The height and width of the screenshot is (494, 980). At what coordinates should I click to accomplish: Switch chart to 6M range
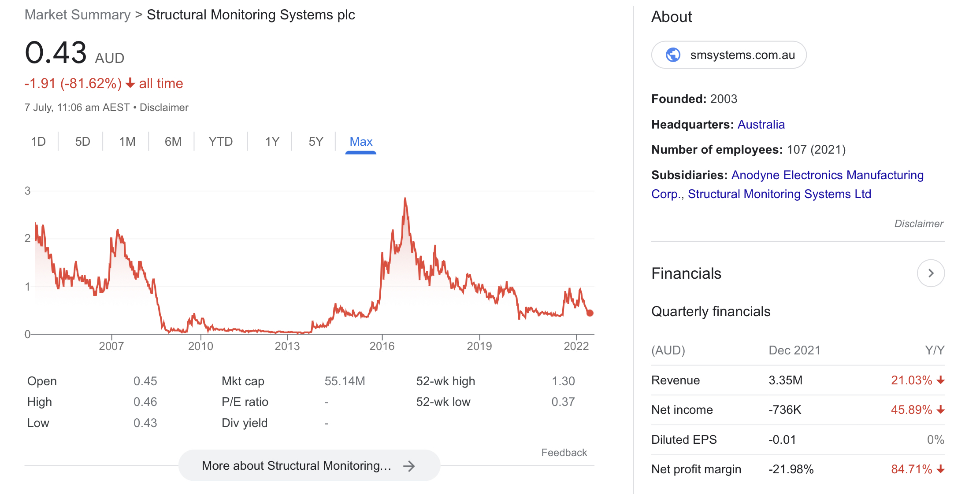pyautogui.click(x=173, y=142)
